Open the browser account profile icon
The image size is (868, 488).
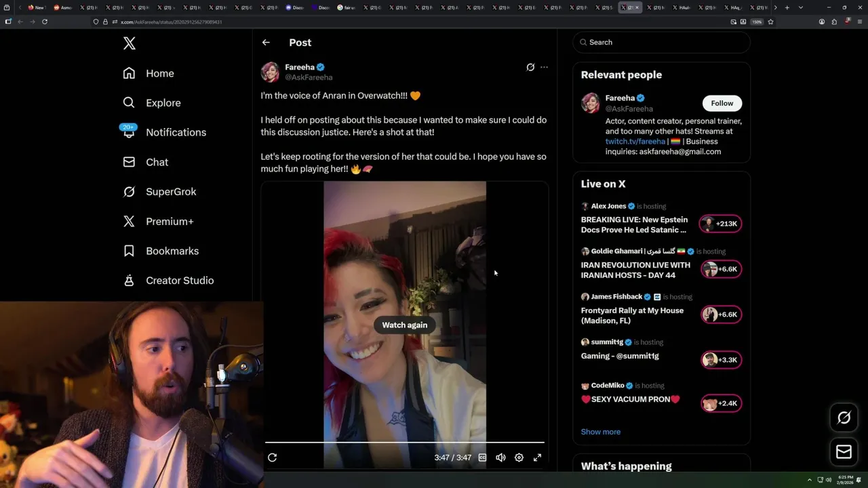coord(822,22)
